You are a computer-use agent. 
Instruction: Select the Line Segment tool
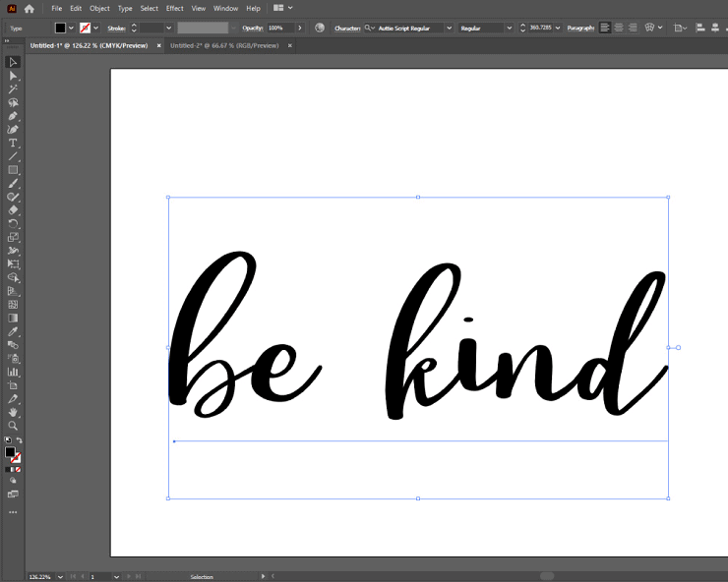[13, 156]
